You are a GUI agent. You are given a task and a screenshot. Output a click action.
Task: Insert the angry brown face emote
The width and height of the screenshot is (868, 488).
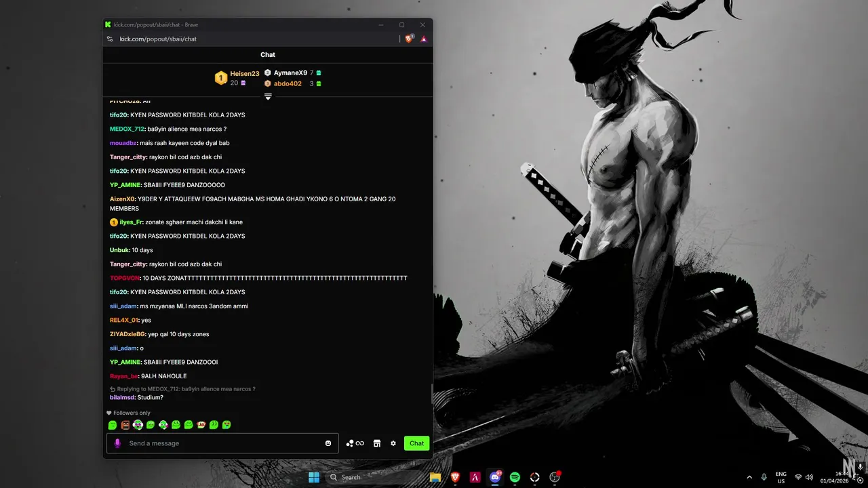pyautogui.click(x=125, y=425)
